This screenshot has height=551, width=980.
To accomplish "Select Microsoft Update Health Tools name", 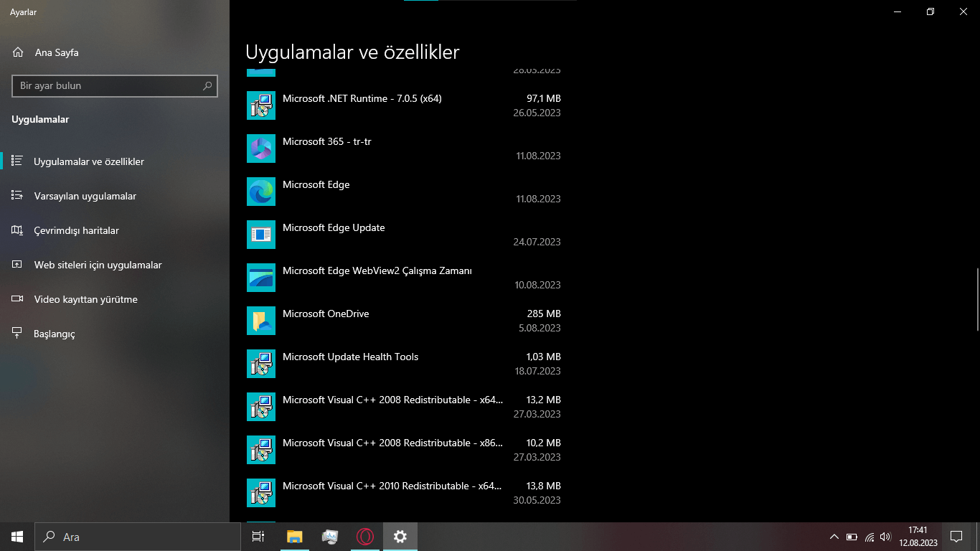I will [x=351, y=357].
